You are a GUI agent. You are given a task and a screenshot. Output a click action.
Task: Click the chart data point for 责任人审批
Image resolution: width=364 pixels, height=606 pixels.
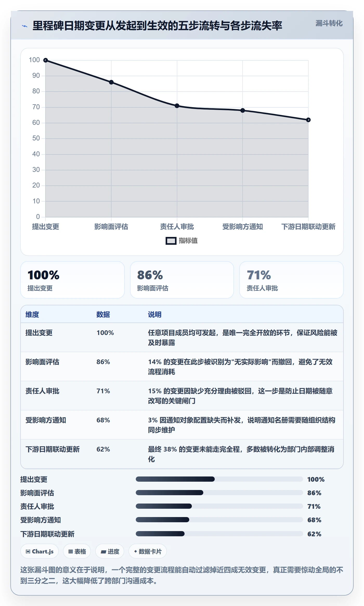177,106
